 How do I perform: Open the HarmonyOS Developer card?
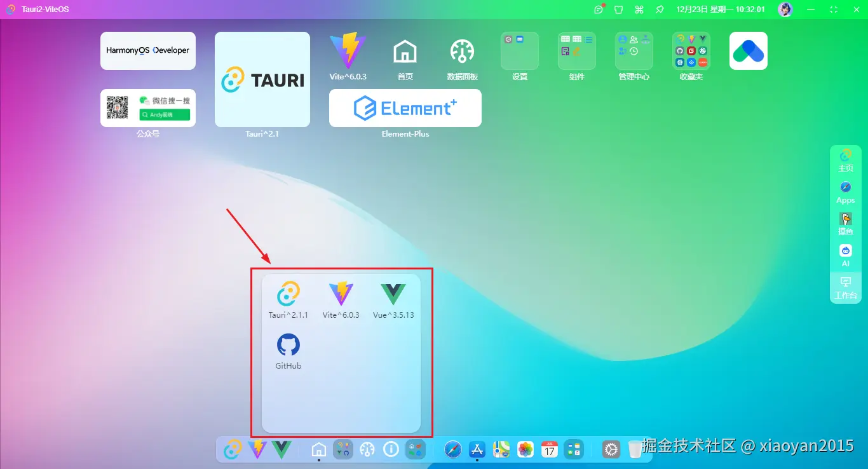(x=148, y=51)
